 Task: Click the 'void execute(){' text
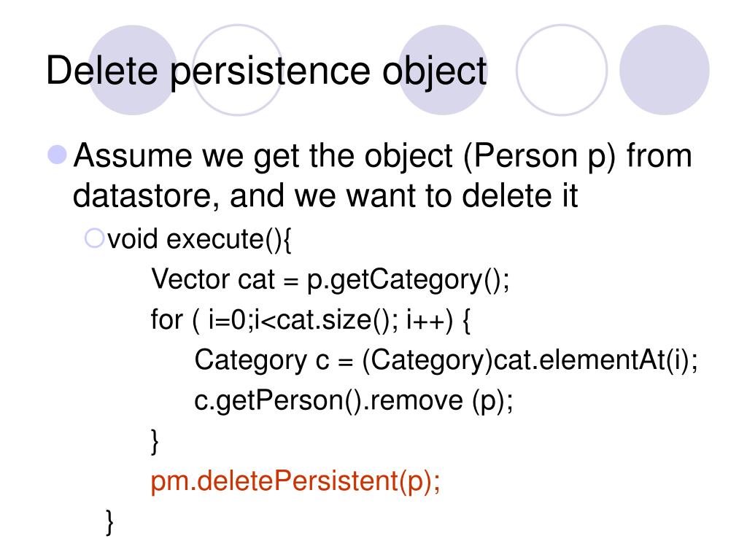pyautogui.click(x=199, y=239)
